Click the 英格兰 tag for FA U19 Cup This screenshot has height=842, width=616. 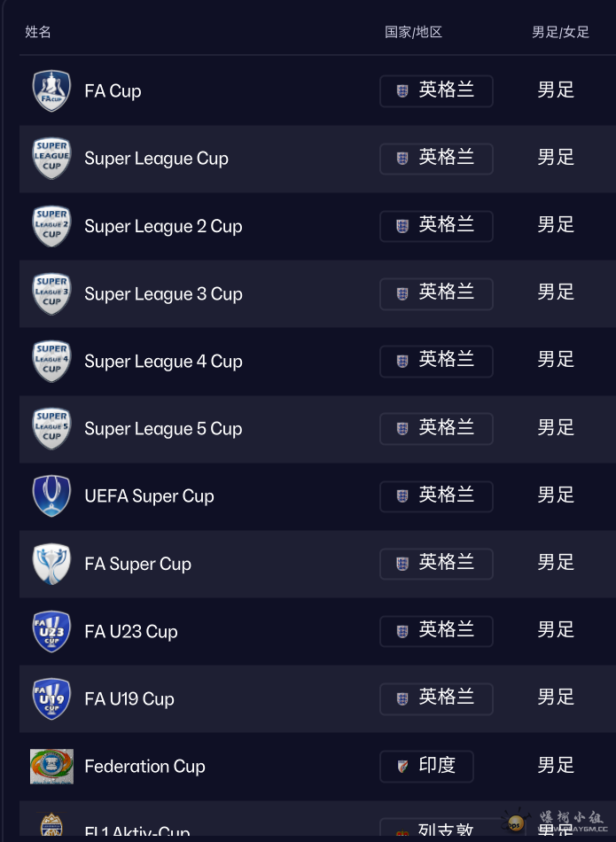(436, 698)
